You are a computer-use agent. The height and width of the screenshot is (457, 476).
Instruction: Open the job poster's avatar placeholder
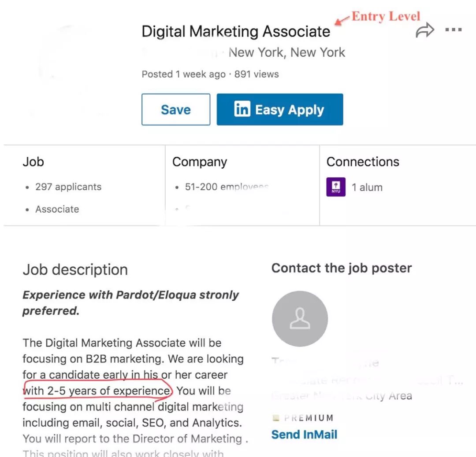(300, 319)
